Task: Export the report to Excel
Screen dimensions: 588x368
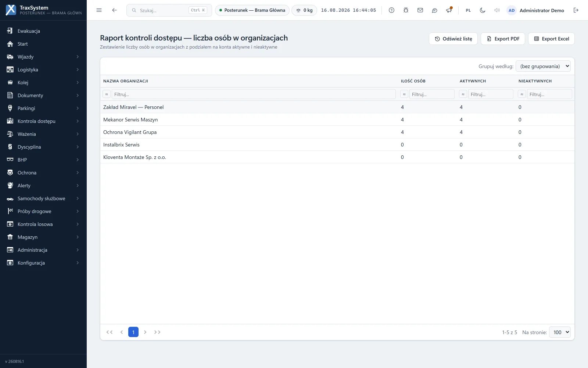Action: (x=551, y=39)
